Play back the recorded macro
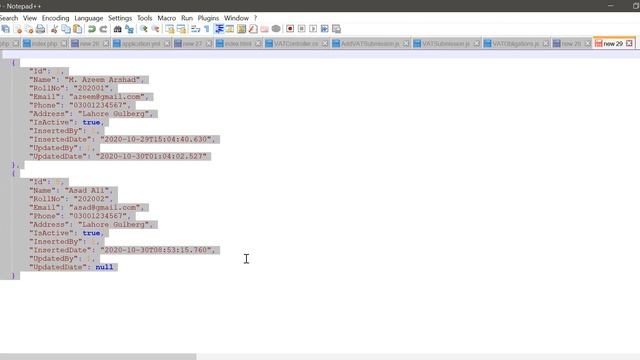This screenshot has height=360, width=640. (313, 29)
